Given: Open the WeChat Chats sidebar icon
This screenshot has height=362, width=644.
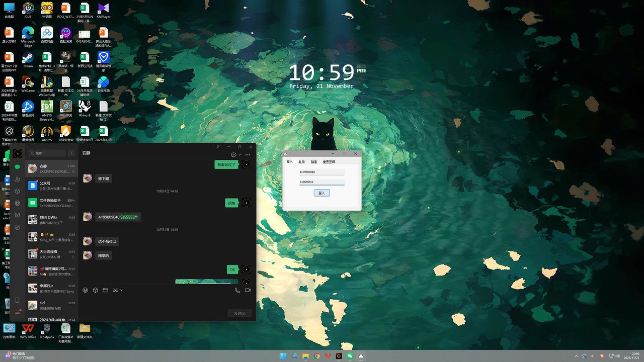Looking at the screenshot, I should [17, 166].
